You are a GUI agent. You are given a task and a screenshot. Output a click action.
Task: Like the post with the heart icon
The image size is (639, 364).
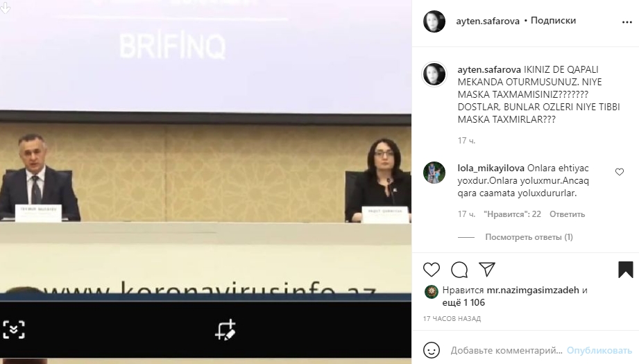[431, 270]
